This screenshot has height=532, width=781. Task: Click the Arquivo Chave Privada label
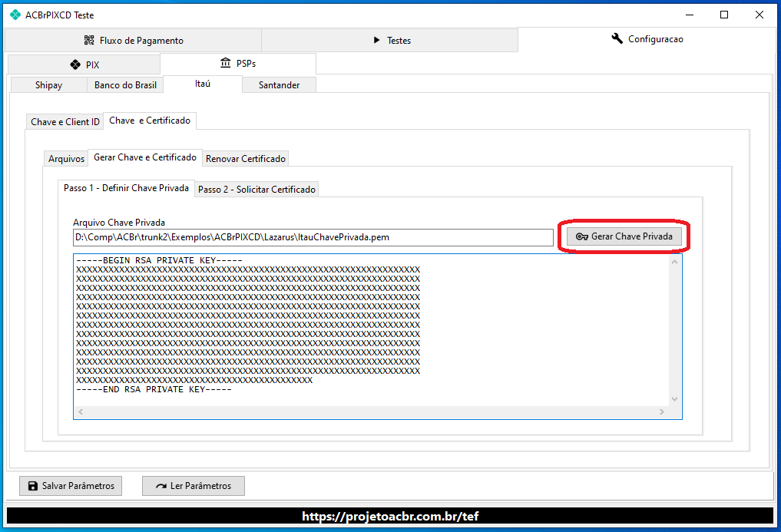(118, 222)
